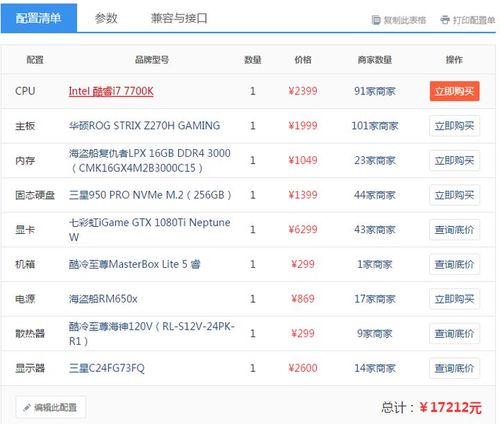The width and height of the screenshot is (500, 424).
Task: Click 17家商家 in the 电源 row
Action: (375, 299)
